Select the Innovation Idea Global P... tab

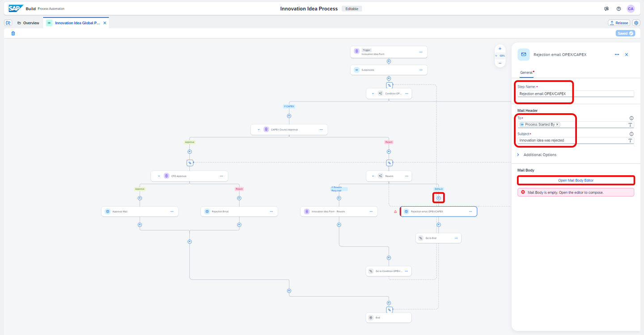pos(77,23)
